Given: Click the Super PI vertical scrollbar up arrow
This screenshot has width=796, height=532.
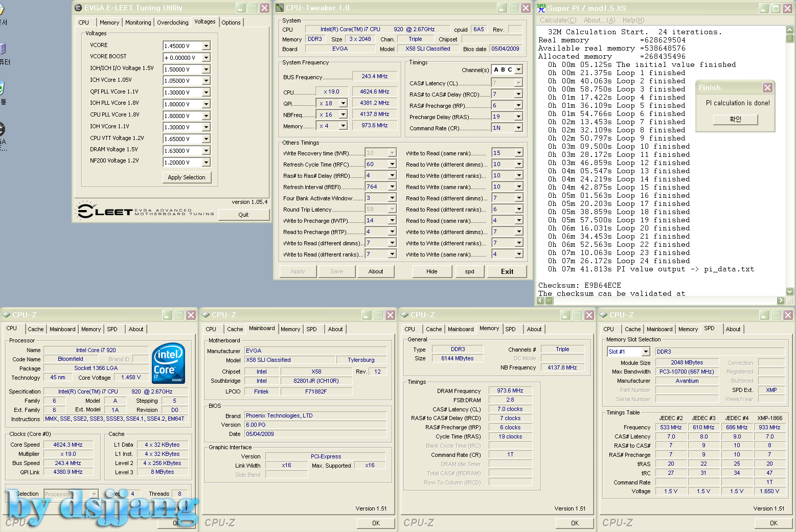Looking at the screenshot, I should coord(790,30).
